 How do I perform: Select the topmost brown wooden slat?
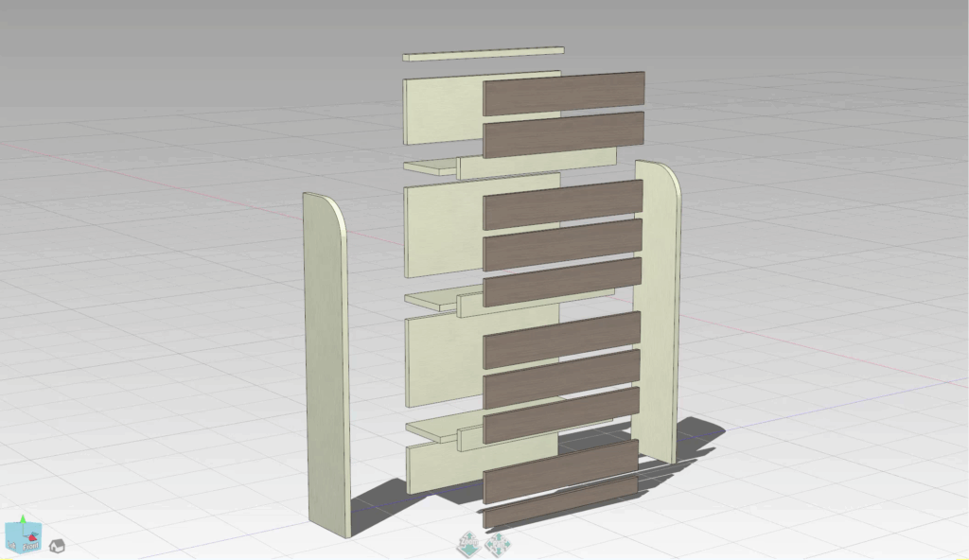pos(564,94)
